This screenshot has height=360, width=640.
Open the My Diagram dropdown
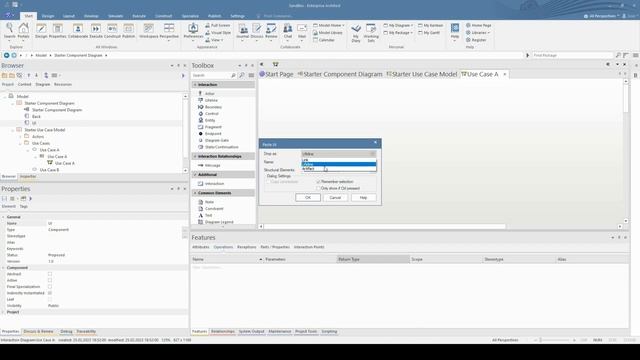tap(398, 25)
